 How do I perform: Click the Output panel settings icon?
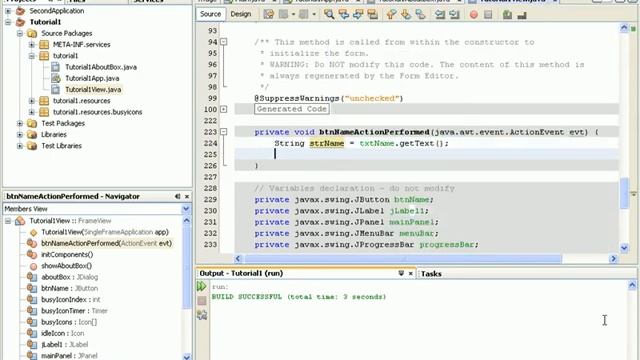202,315
